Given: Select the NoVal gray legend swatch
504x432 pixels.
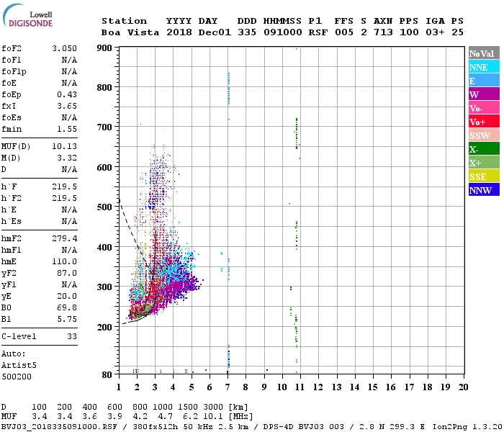Looking at the screenshot, I should [484, 53].
